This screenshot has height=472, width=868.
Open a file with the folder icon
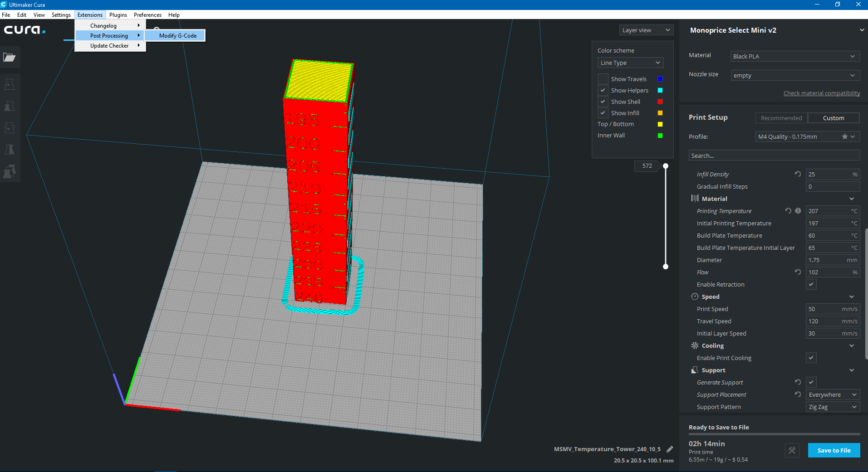10,58
